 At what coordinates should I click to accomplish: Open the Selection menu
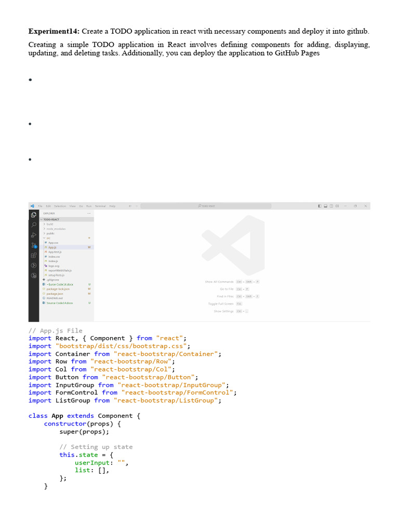click(x=60, y=206)
